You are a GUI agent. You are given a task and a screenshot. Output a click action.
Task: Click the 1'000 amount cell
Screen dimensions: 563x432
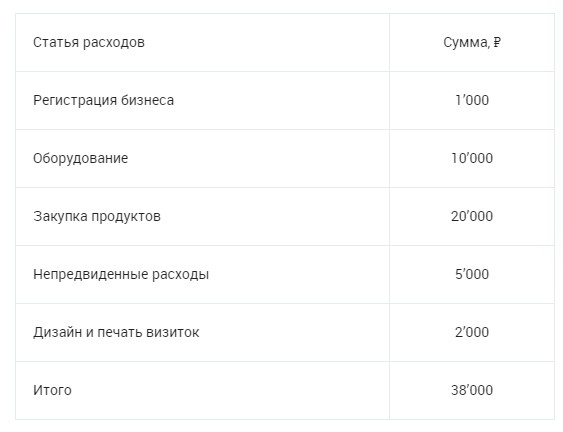tap(472, 100)
